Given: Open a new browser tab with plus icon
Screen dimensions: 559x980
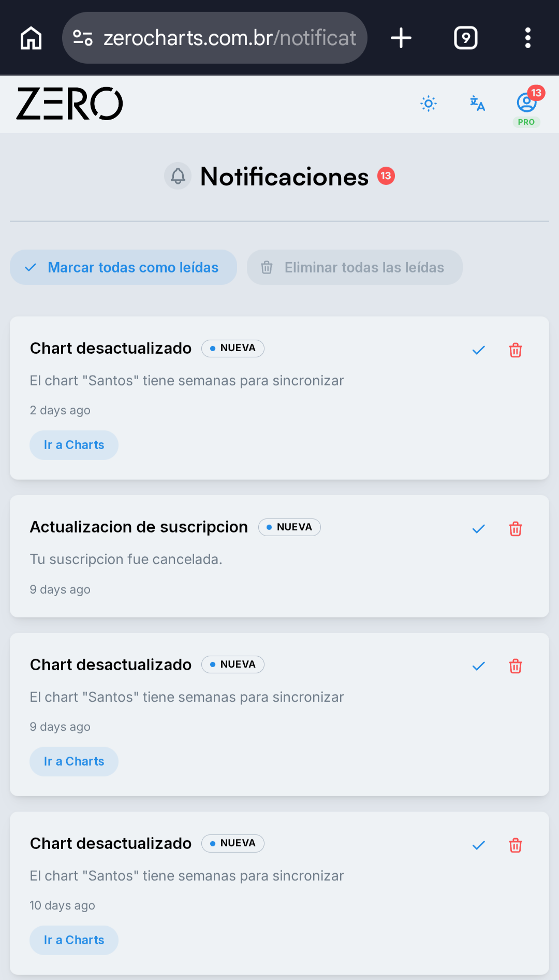Looking at the screenshot, I should coord(401,38).
